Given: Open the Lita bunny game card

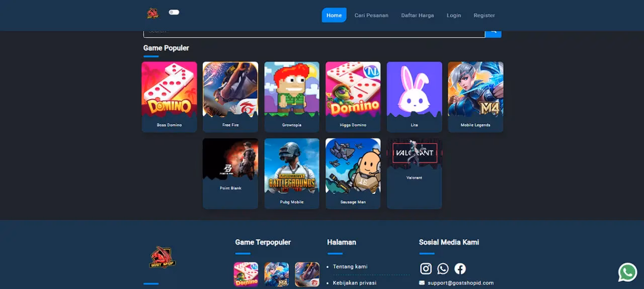Looking at the screenshot, I should tap(415, 97).
